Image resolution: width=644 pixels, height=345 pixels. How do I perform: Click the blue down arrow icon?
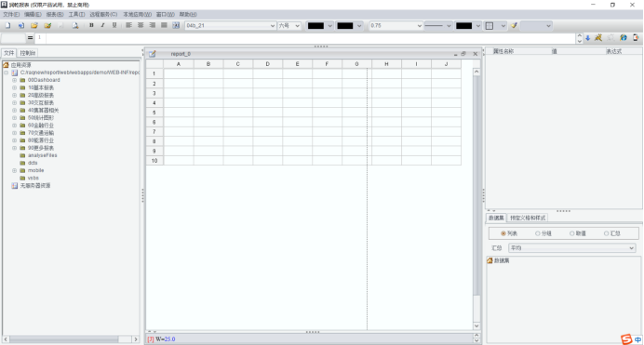tap(588, 38)
